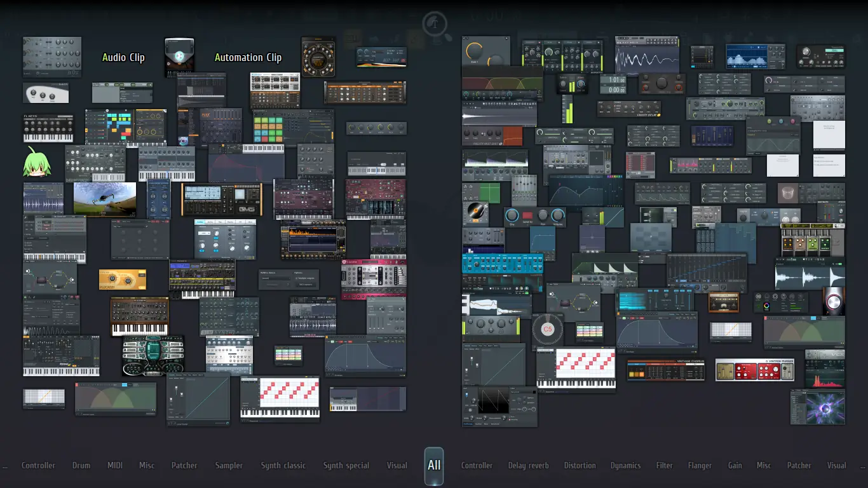Switch to the Dynamics tab
Screen dimensions: 868x488
pyautogui.click(x=626, y=465)
